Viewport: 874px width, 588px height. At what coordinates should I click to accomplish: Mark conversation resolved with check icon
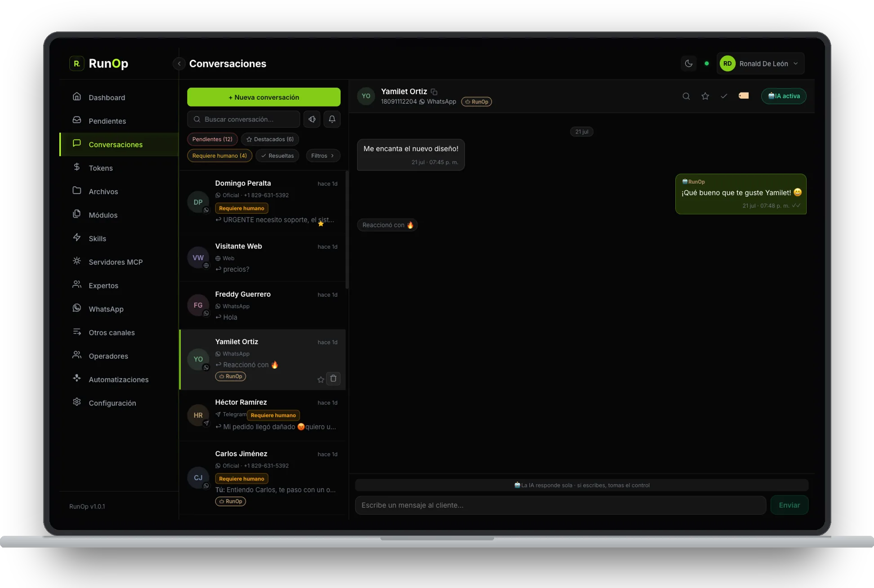point(724,96)
